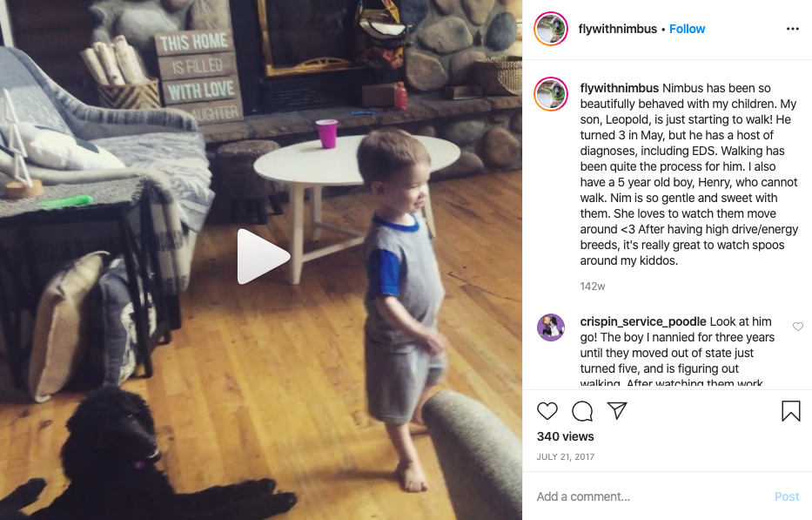The height and width of the screenshot is (520, 812).
Task: Click the 340 views count
Action: coord(565,436)
